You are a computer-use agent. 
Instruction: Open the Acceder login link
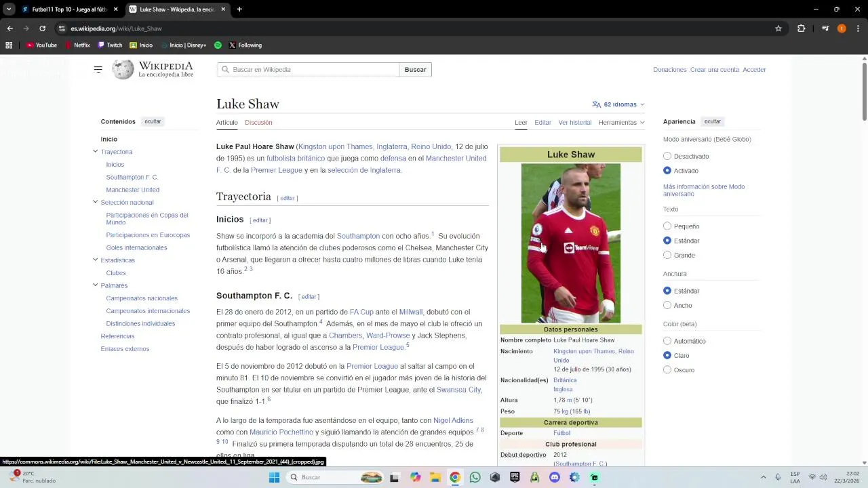(x=754, y=70)
